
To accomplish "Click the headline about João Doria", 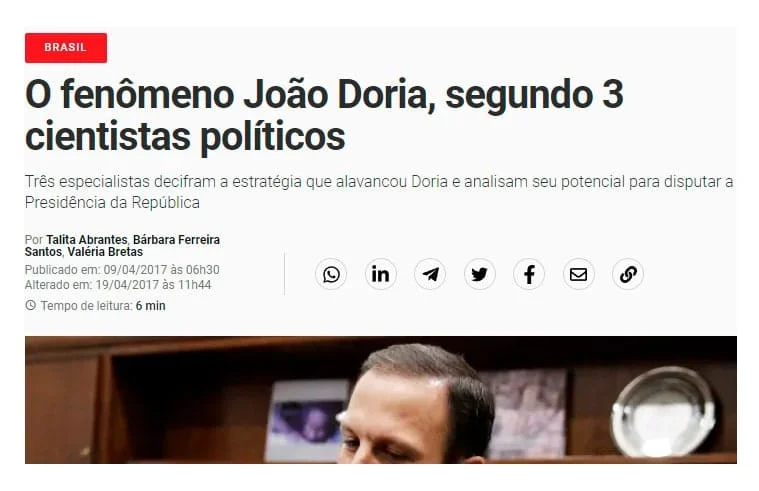I will click(324, 115).
